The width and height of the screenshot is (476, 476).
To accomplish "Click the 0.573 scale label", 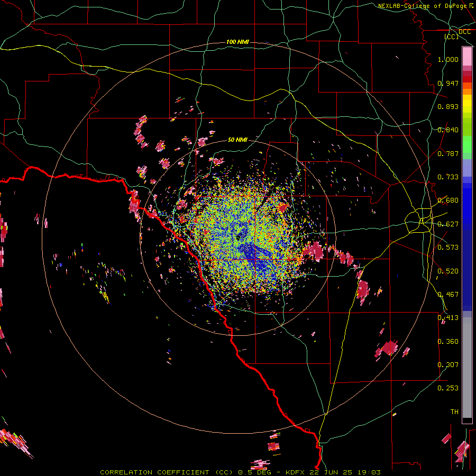I will click(x=448, y=248).
